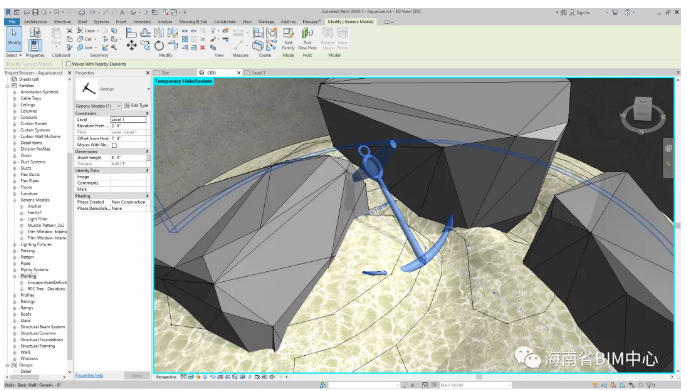This screenshot has height=391, width=687.
Task: Click Edit Family in Mode panel
Action: click(x=288, y=39)
